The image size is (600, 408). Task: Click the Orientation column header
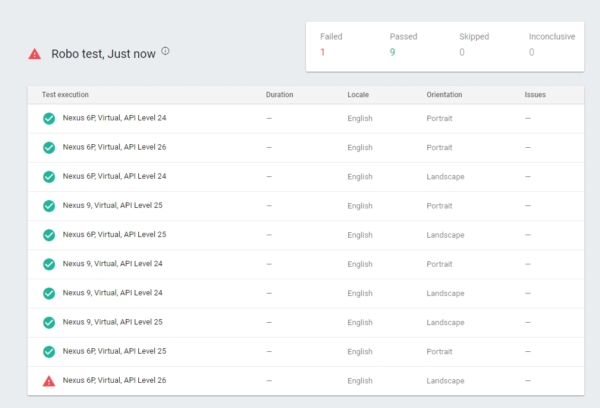click(x=444, y=95)
